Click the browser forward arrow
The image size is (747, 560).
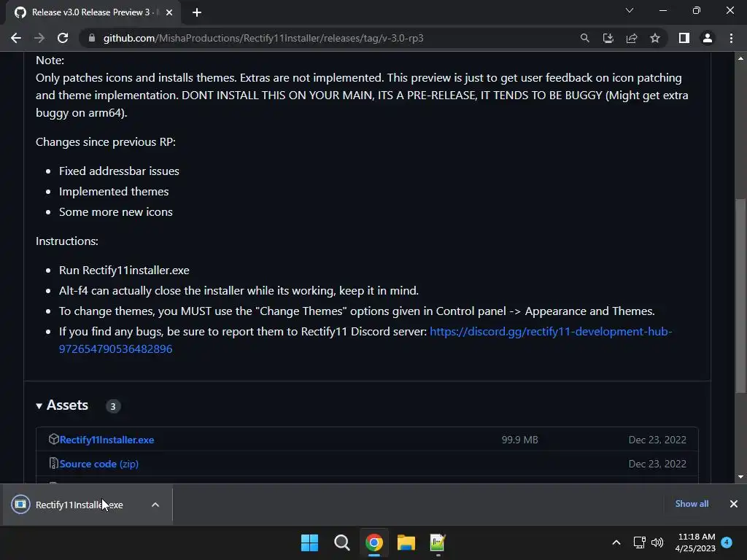[x=39, y=38]
